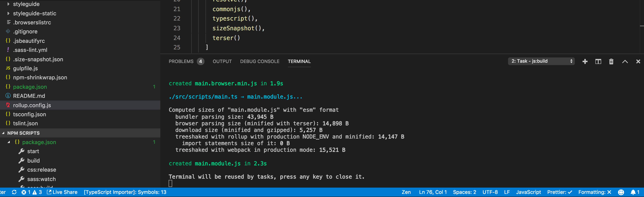
Task: Toggle Zen mode in status bar
Action: coord(406,192)
